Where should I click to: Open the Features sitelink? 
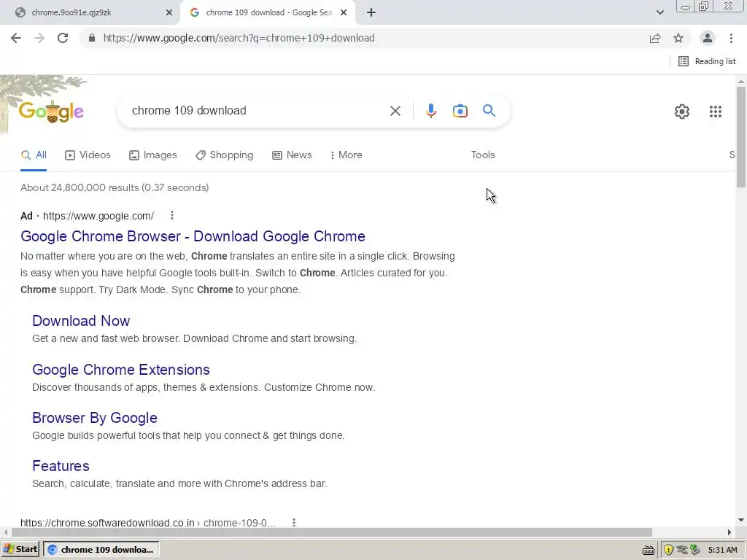61,466
